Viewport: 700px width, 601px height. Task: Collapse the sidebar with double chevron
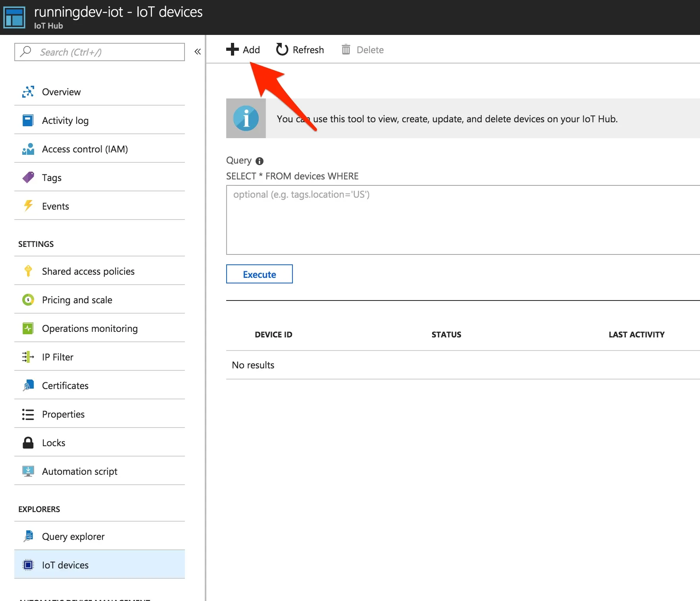click(x=198, y=52)
